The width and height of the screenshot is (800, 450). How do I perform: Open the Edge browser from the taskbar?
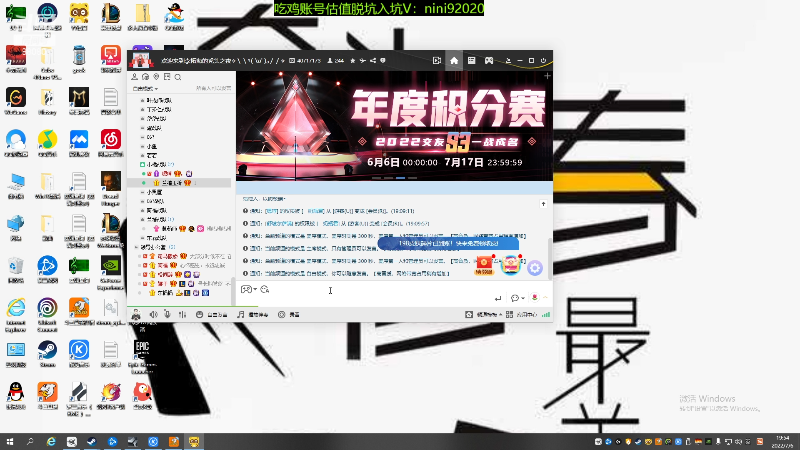pos(51,442)
